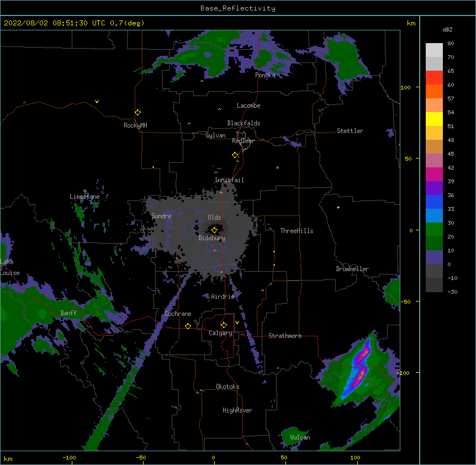This screenshot has width=476, height=465.
Task: Pick the light blue swatch between 33 and 30
Action: tap(434, 216)
